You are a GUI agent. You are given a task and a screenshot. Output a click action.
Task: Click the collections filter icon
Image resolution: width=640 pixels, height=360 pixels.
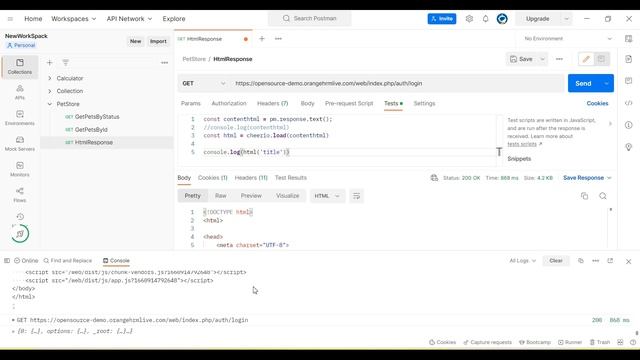(65, 62)
